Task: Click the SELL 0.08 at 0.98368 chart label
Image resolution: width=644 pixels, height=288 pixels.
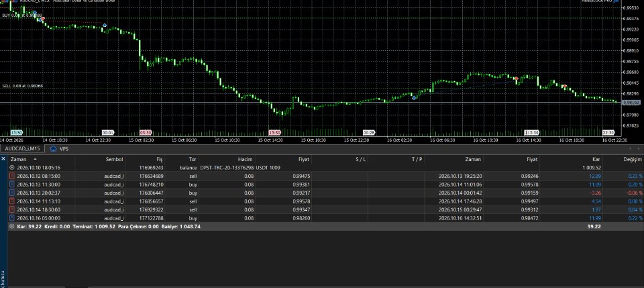Action: coord(23,86)
